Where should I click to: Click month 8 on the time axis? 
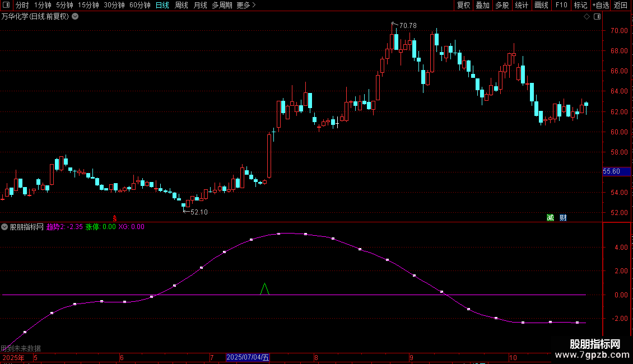[x=316, y=357]
